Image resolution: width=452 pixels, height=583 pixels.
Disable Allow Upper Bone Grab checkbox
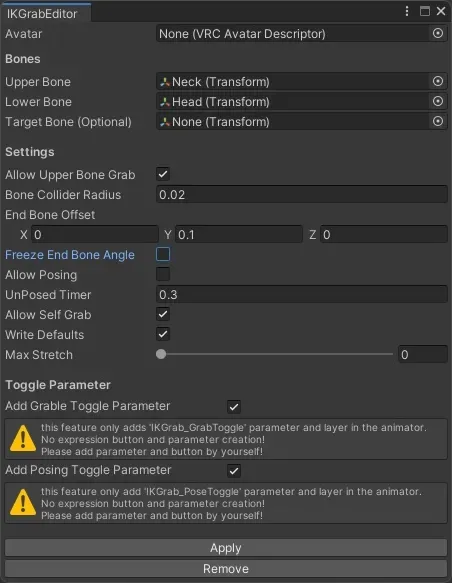(x=163, y=174)
